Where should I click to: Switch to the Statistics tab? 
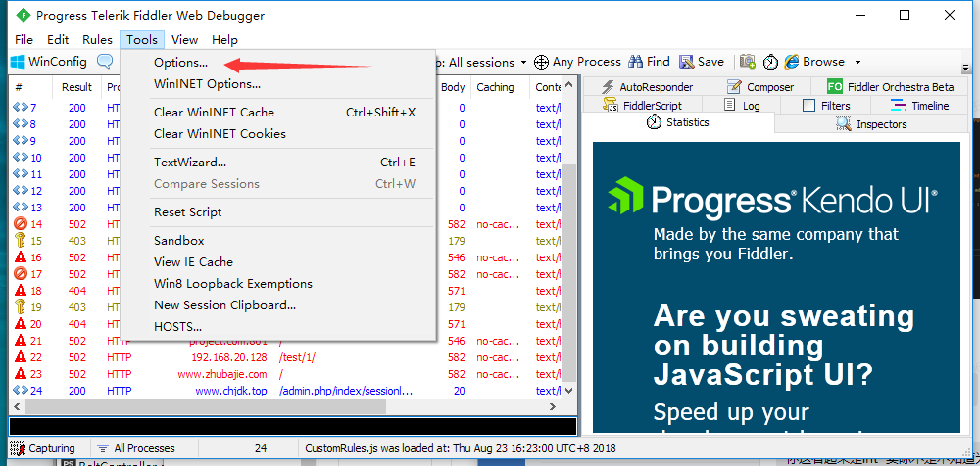tap(678, 122)
